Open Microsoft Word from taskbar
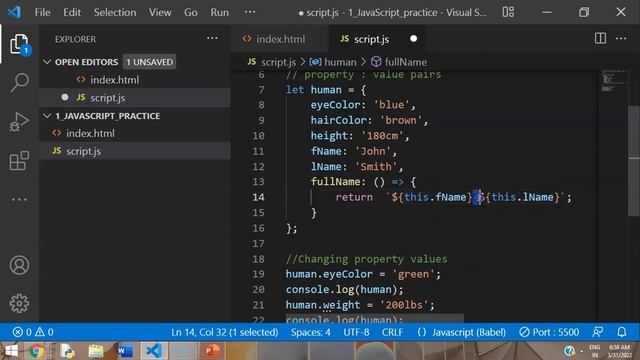The image size is (640, 360). 125,351
